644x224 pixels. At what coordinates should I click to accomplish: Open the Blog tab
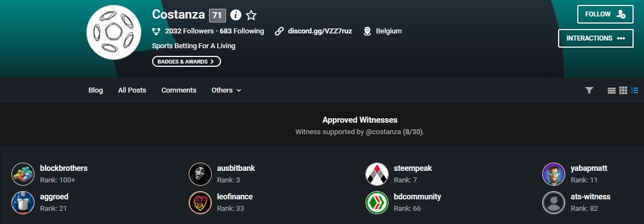(96, 90)
